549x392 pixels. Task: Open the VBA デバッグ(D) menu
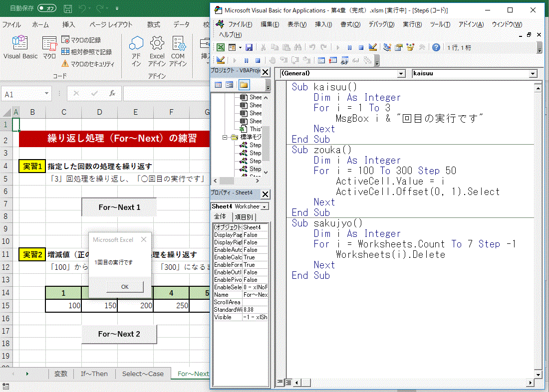[x=381, y=24]
